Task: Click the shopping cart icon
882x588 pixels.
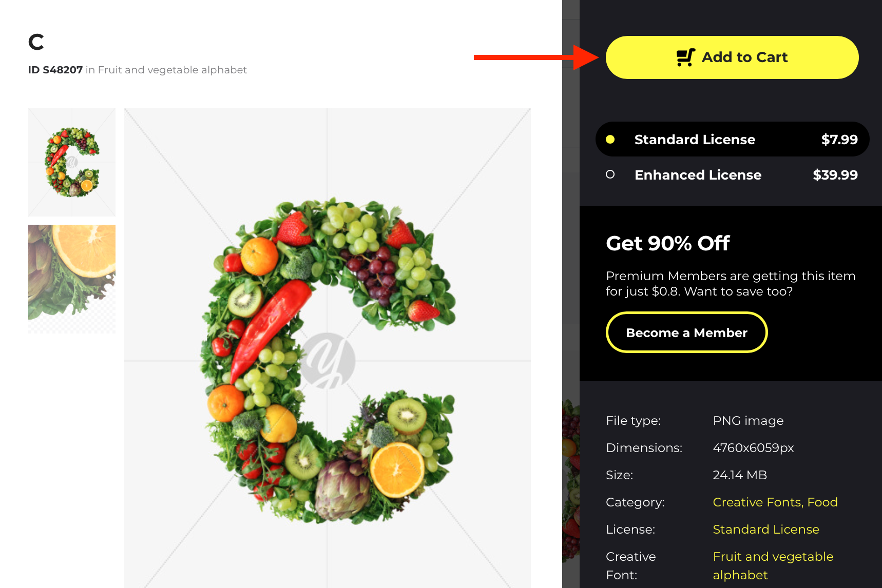Action: pyautogui.click(x=686, y=57)
